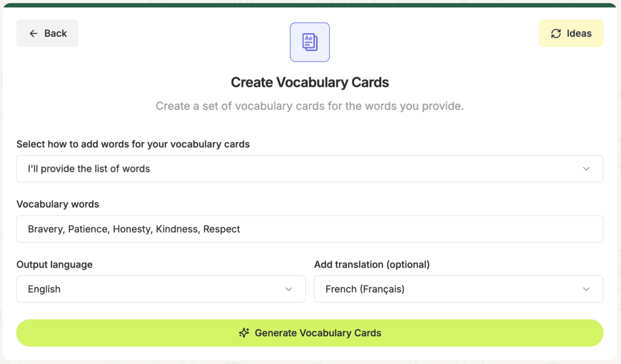Click the Output language label

pos(55,264)
